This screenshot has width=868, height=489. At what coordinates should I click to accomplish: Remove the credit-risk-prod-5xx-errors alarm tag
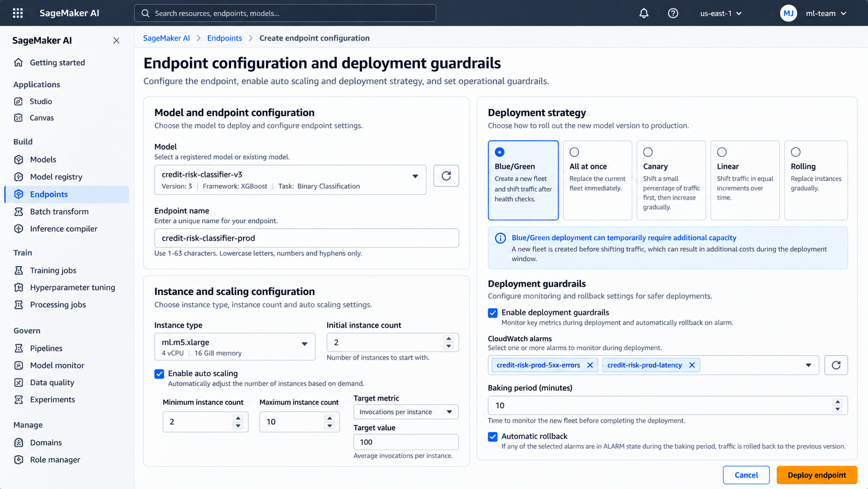click(590, 365)
